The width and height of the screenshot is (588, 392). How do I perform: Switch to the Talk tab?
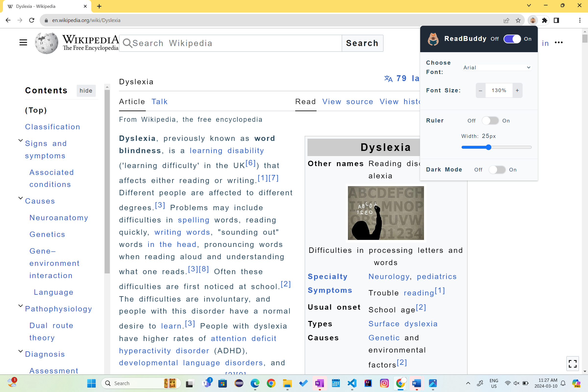coord(159,102)
